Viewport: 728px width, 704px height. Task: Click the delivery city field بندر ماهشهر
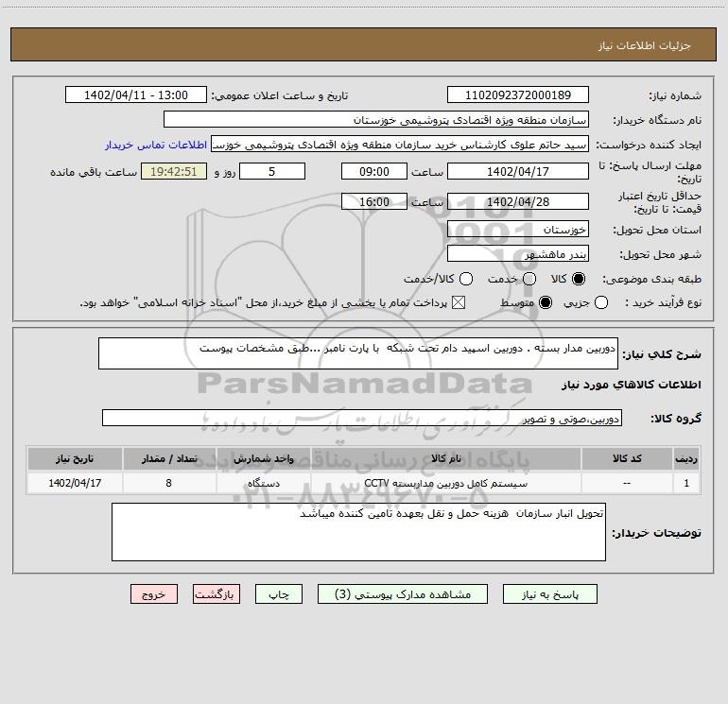518,253
